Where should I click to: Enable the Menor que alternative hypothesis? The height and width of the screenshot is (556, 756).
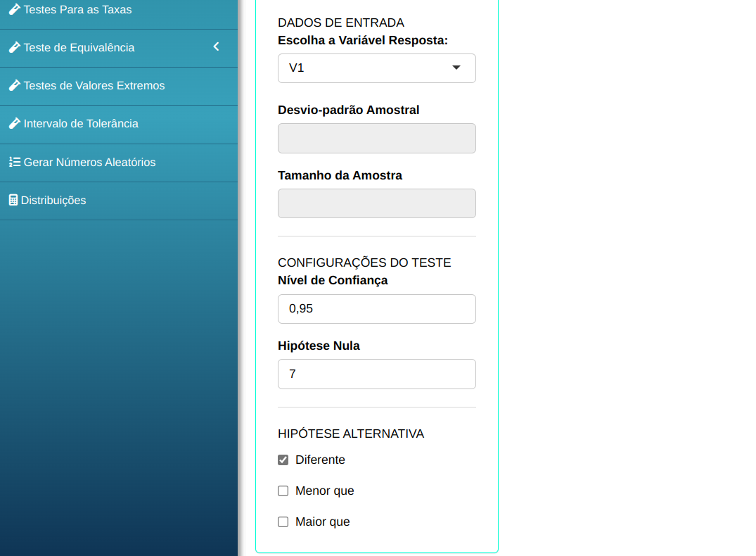tap(283, 491)
